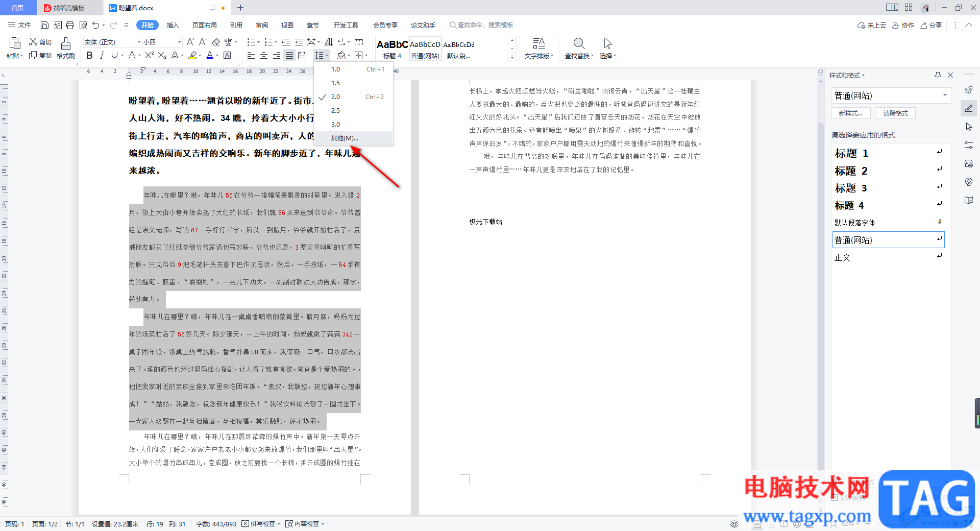The image size is (980, 531).
Task: Clear formatting with the eraser icon
Action: click(216, 42)
